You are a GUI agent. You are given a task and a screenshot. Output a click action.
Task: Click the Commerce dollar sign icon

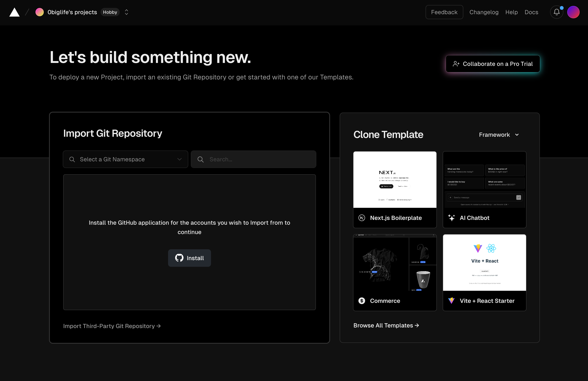[362, 301]
